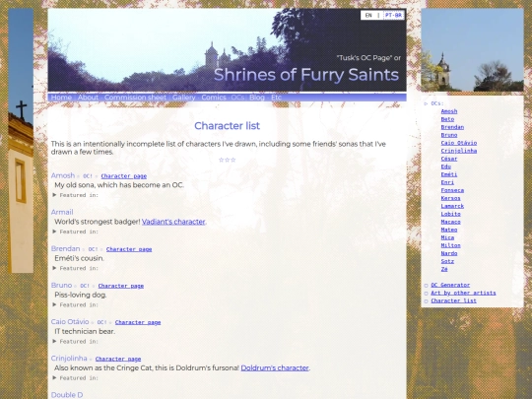The width and height of the screenshot is (532, 399).
Task: Open Beto in the sidebar list
Action: (x=447, y=119)
